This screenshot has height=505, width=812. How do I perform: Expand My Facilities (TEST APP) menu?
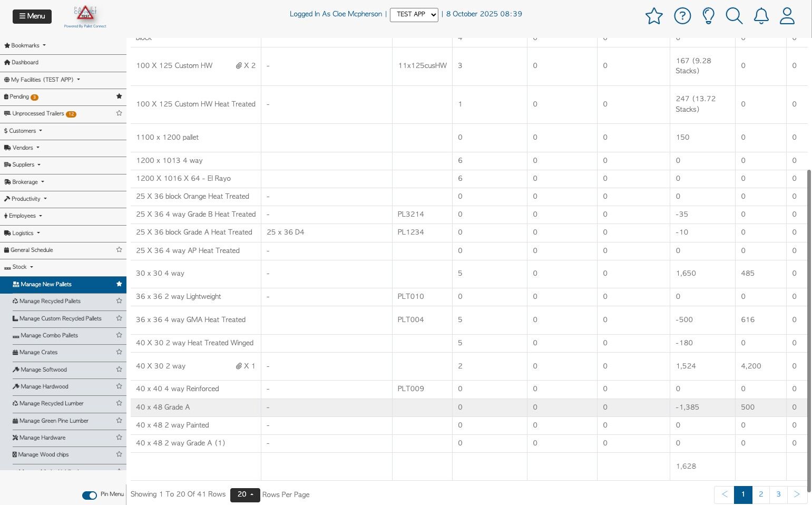click(x=42, y=80)
